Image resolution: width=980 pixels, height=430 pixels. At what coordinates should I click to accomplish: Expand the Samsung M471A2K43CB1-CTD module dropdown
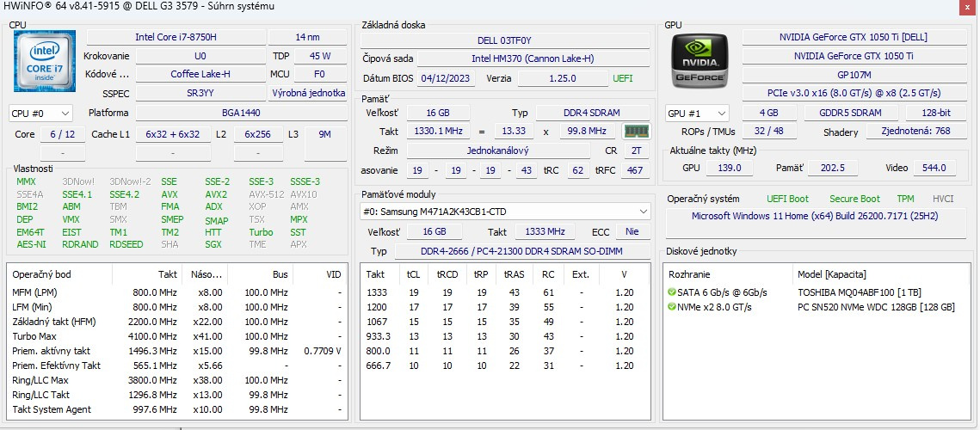tap(643, 212)
